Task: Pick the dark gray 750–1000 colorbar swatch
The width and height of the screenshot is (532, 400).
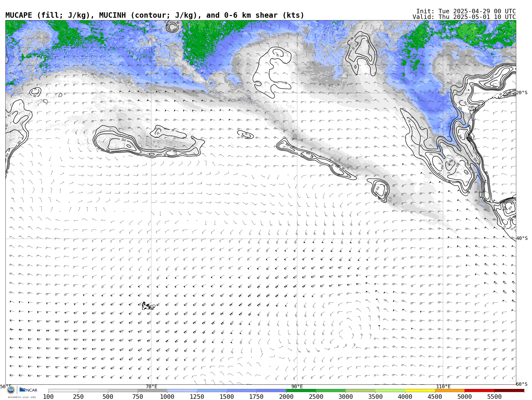Action: (x=152, y=391)
